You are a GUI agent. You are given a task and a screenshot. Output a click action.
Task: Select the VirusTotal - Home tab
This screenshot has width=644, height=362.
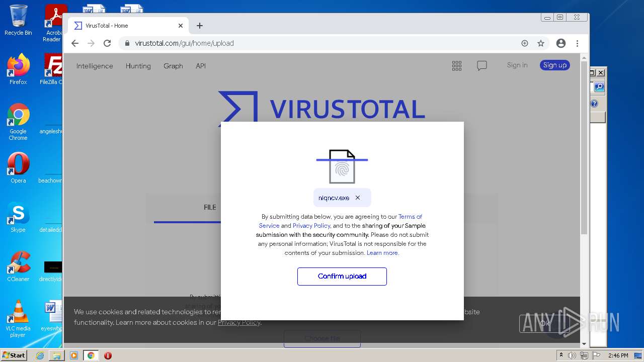pos(128,26)
